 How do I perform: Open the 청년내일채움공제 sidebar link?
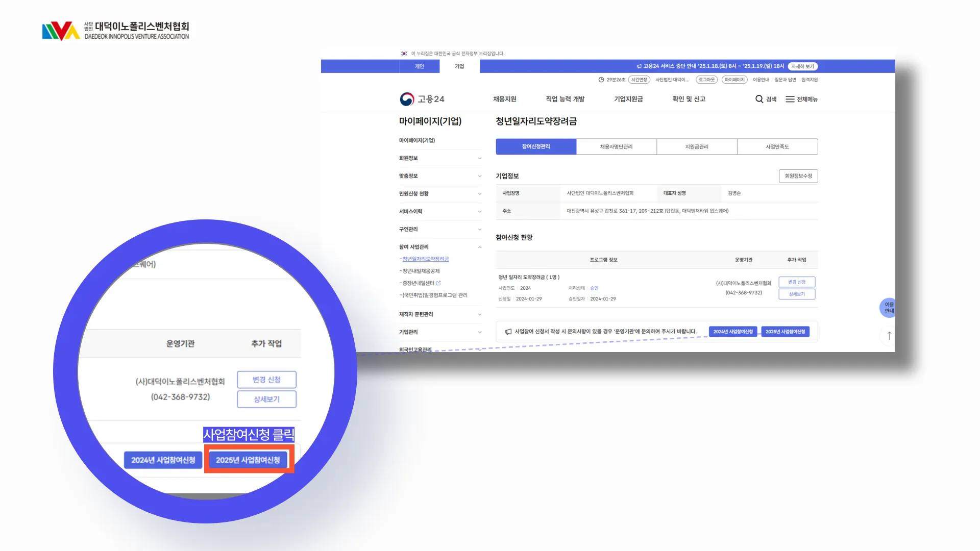coord(421,271)
